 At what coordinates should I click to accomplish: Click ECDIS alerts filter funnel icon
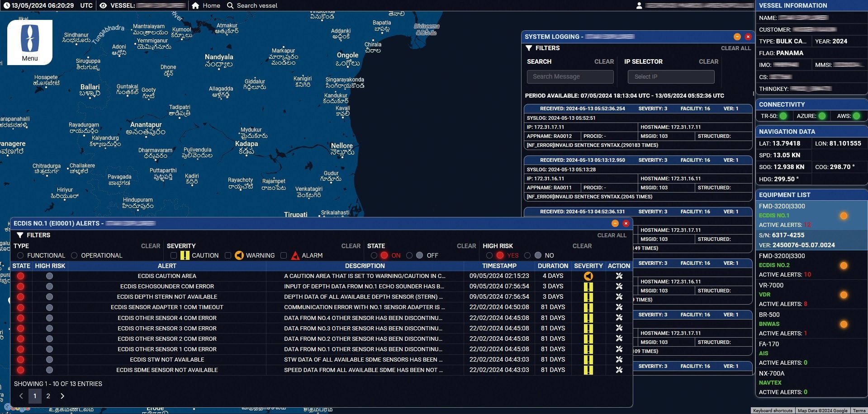pyautogui.click(x=20, y=235)
